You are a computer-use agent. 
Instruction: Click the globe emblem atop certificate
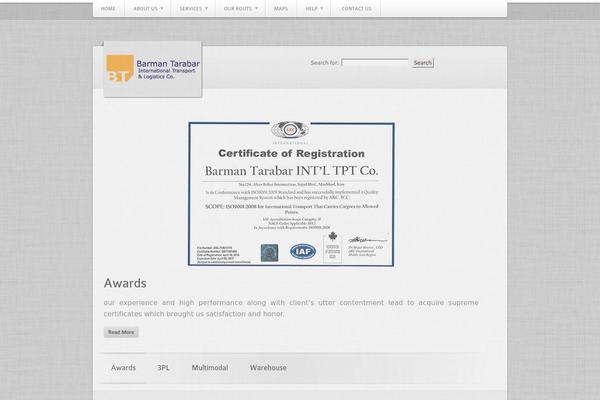(290, 130)
